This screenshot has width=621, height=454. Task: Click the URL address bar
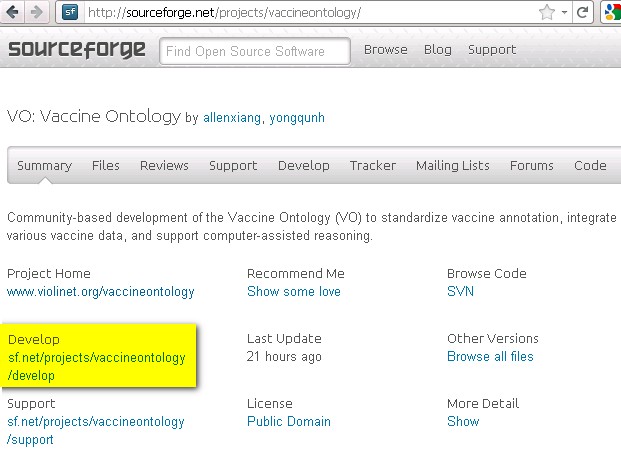click(309, 13)
